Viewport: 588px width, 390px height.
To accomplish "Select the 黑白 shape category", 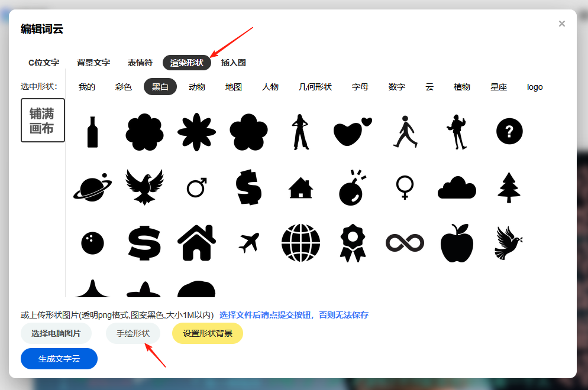I will (x=160, y=87).
